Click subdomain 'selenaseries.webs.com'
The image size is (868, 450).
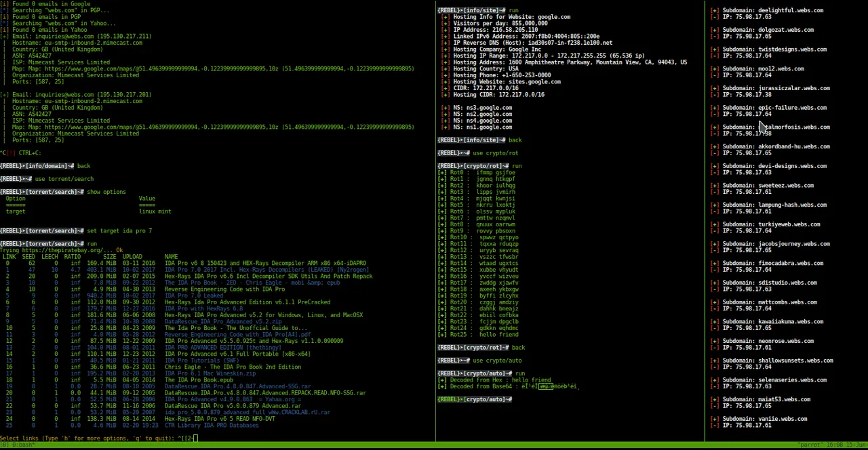[774, 380]
